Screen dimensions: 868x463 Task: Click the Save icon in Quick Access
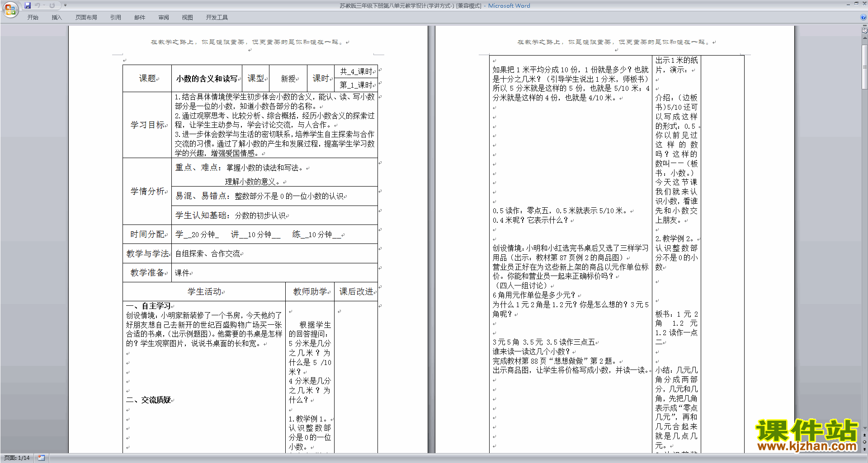coord(28,5)
